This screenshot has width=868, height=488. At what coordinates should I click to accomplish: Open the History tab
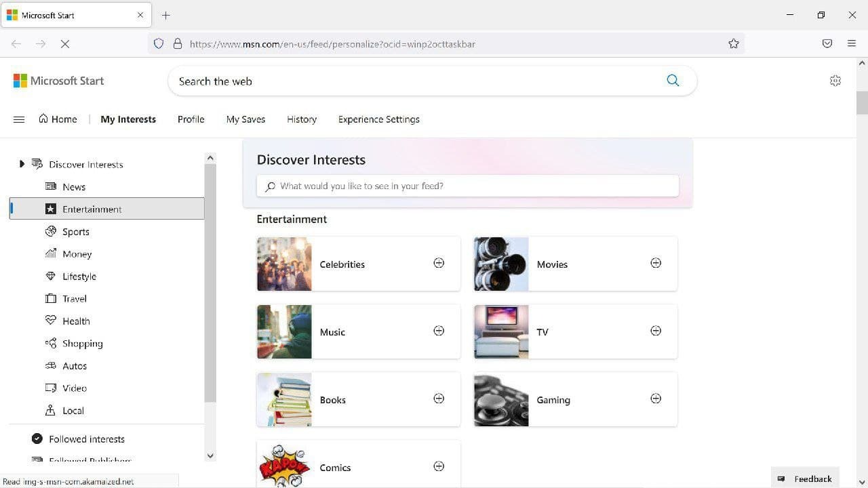tap(302, 119)
